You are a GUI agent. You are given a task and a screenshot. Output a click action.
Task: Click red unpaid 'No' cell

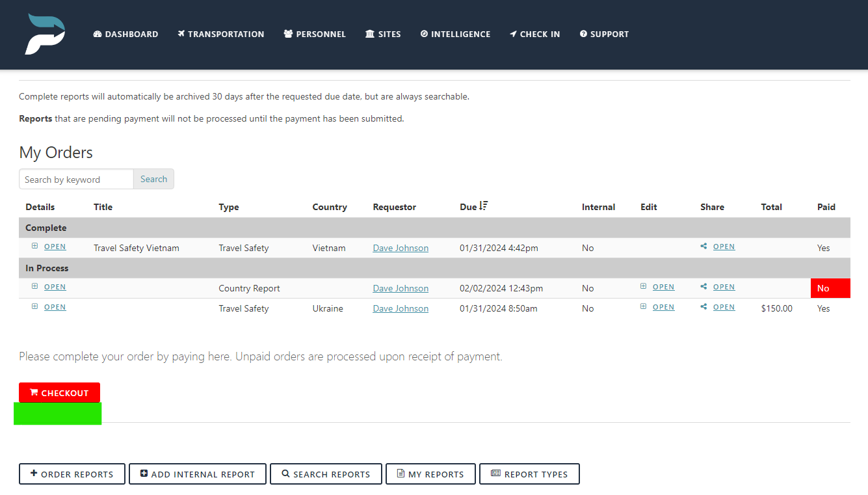tap(830, 288)
